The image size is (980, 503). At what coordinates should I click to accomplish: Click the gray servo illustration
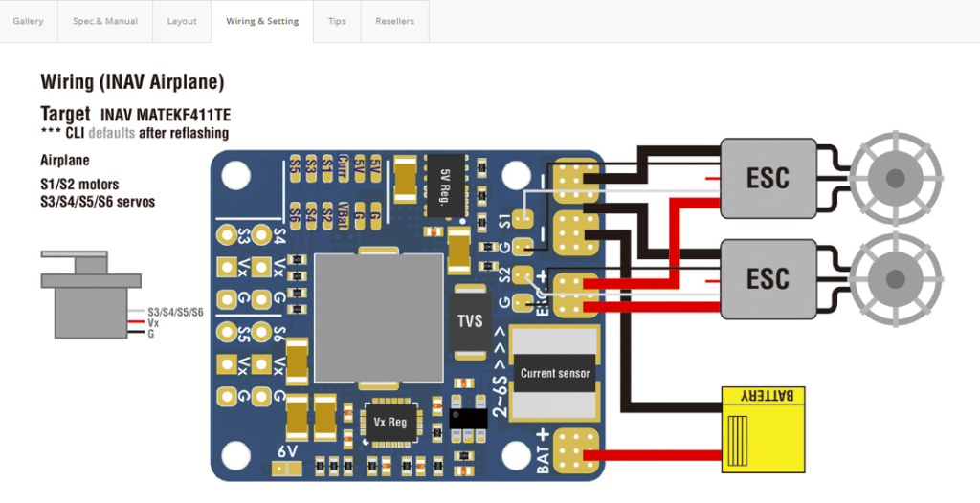point(88,295)
